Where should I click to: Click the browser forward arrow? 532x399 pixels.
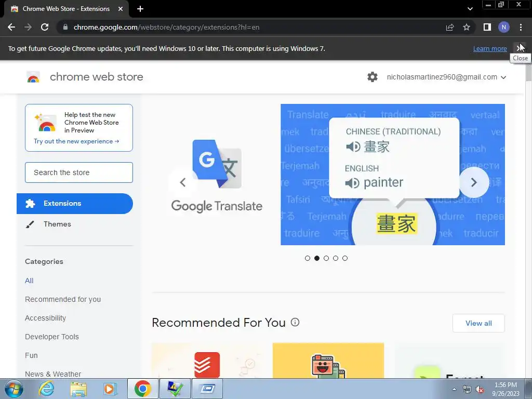pyautogui.click(x=28, y=27)
